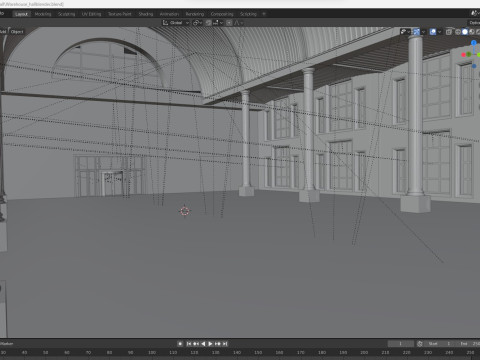The image size is (480, 360).
Task: Click the negative Z axis gizmo handle
Action: pyautogui.click(x=474, y=66)
